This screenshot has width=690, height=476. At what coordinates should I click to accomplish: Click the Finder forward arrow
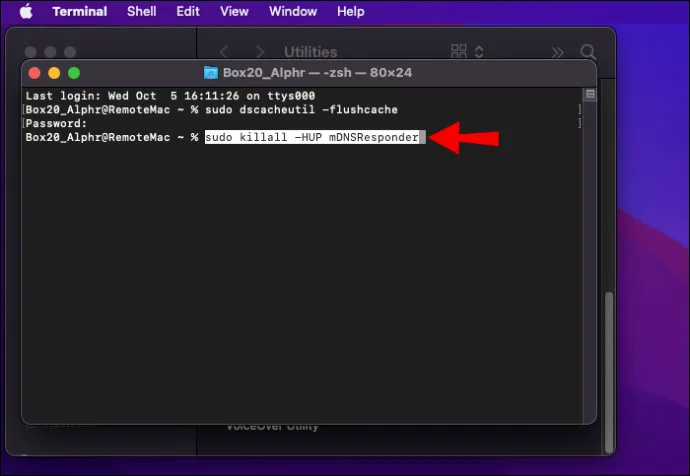click(x=260, y=52)
